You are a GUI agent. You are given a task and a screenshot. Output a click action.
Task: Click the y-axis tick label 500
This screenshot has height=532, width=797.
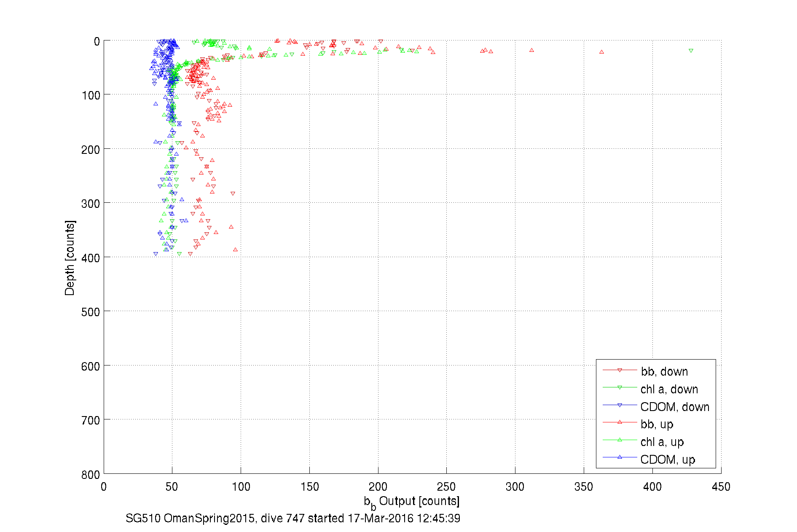91,312
